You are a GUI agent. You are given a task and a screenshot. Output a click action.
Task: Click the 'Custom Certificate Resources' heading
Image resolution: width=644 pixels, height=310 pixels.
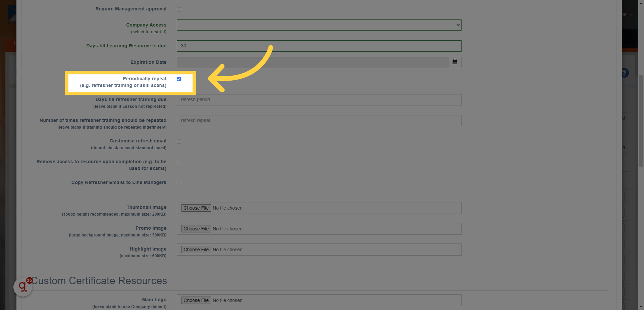pos(99,280)
